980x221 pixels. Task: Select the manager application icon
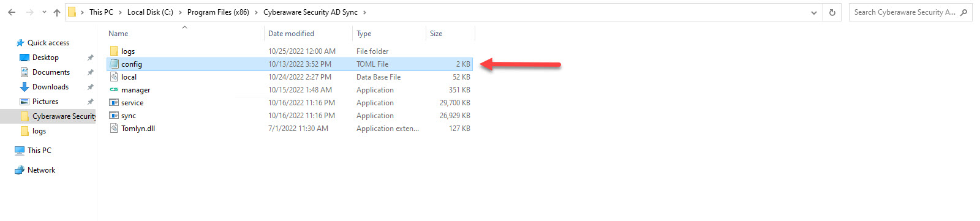[x=114, y=90]
